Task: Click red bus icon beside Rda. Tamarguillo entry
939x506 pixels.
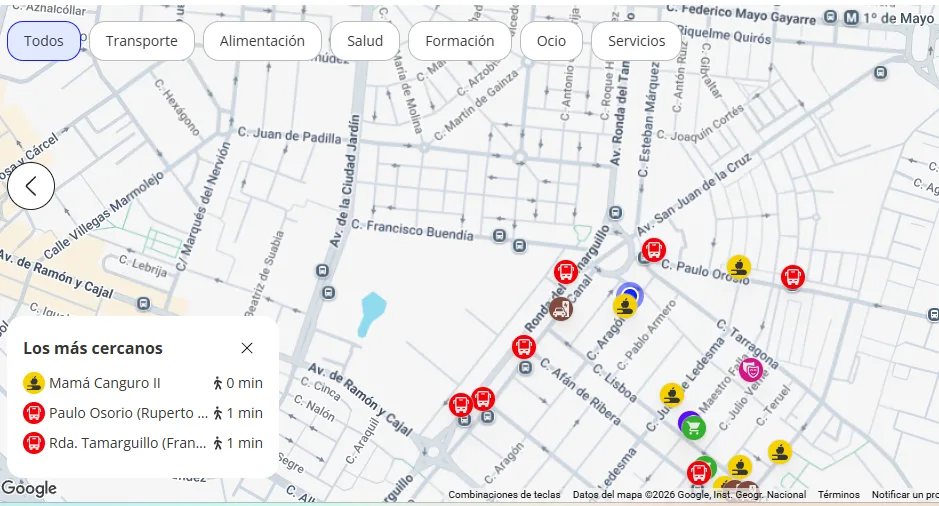Action: [x=34, y=443]
